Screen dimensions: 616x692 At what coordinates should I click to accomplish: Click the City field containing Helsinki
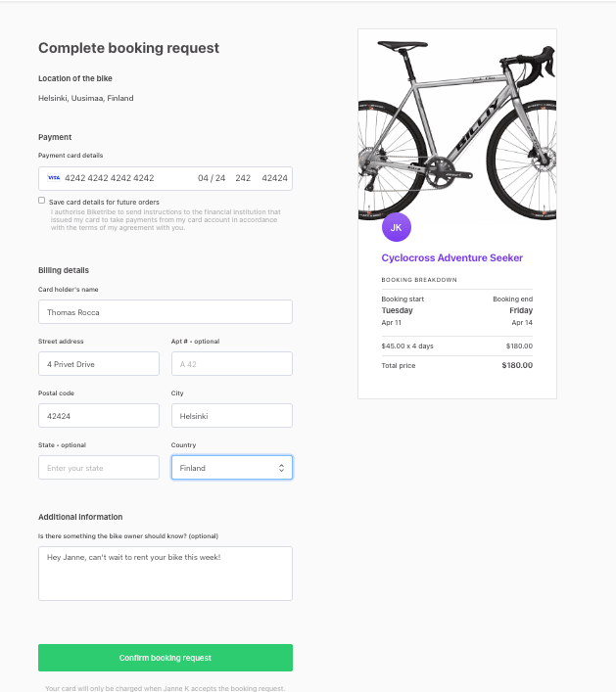click(232, 416)
